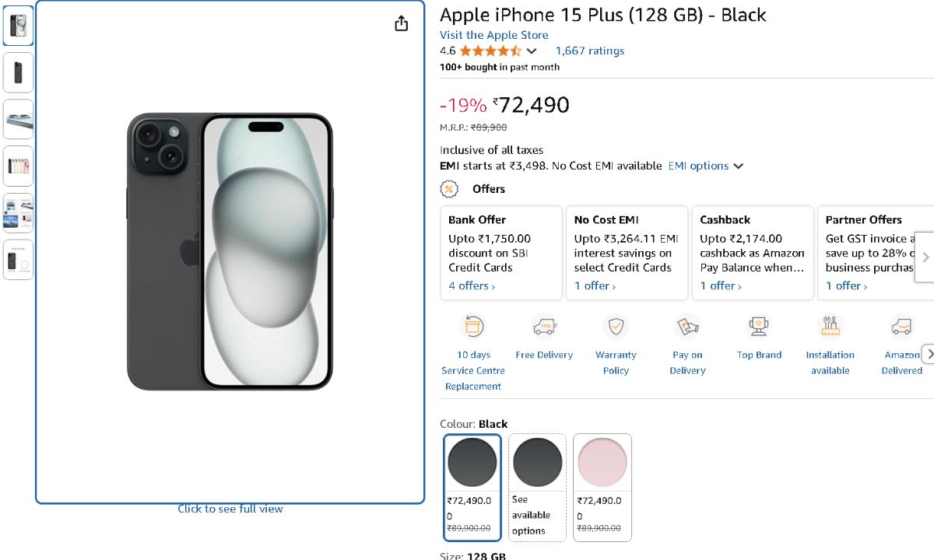Click to see full view link
The image size is (934, 560).
pyautogui.click(x=230, y=509)
